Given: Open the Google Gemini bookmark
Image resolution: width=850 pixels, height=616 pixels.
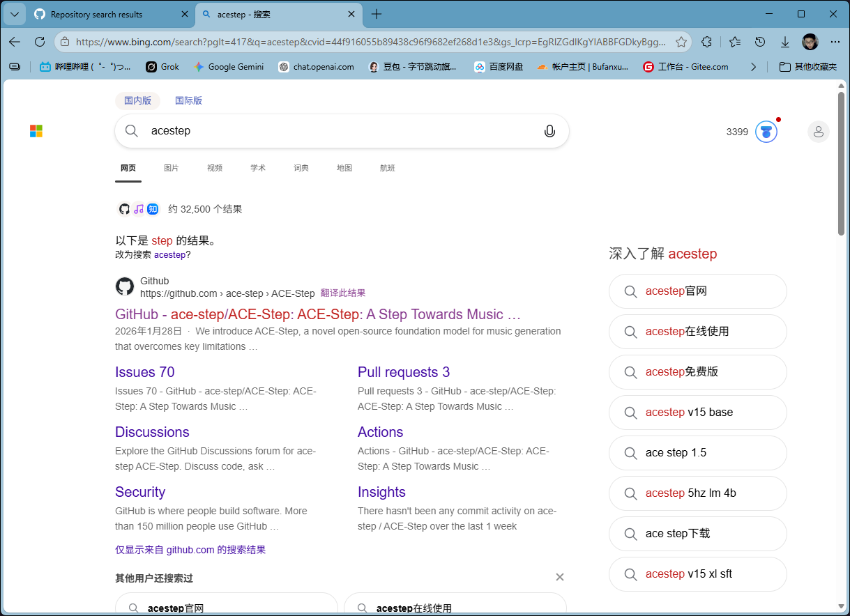Looking at the screenshot, I should click(x=229, y=67).
